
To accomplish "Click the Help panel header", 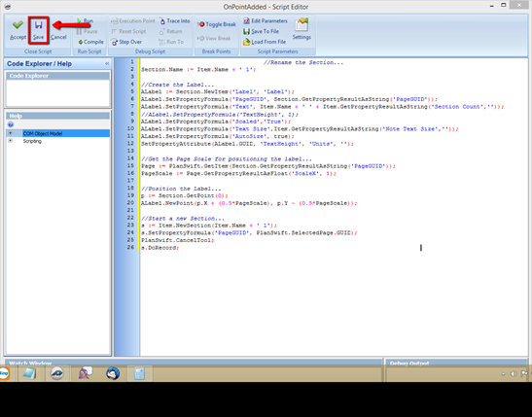I will (58, 116).
